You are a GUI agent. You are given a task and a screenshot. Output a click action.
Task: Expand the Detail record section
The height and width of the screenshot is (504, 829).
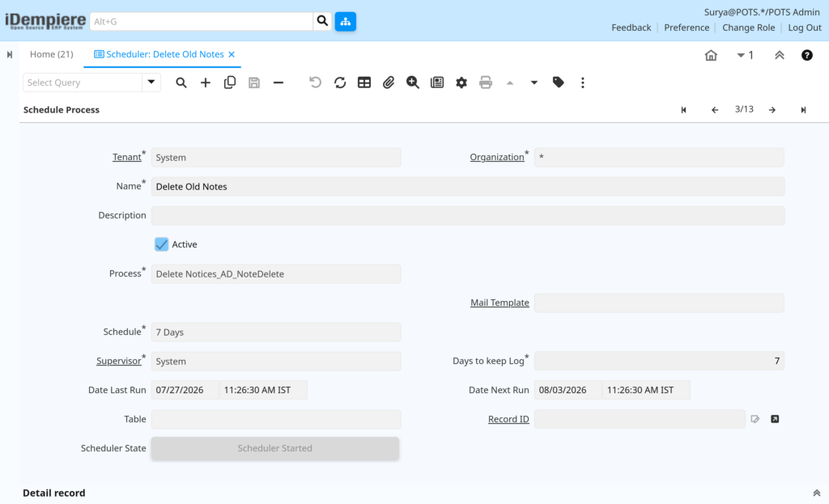(x=816, y=493)
